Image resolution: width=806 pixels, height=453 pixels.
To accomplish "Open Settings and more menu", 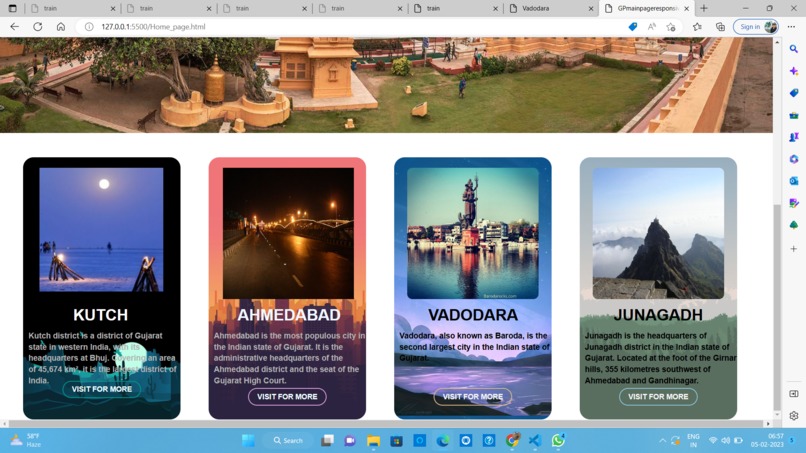I will 791,27.
